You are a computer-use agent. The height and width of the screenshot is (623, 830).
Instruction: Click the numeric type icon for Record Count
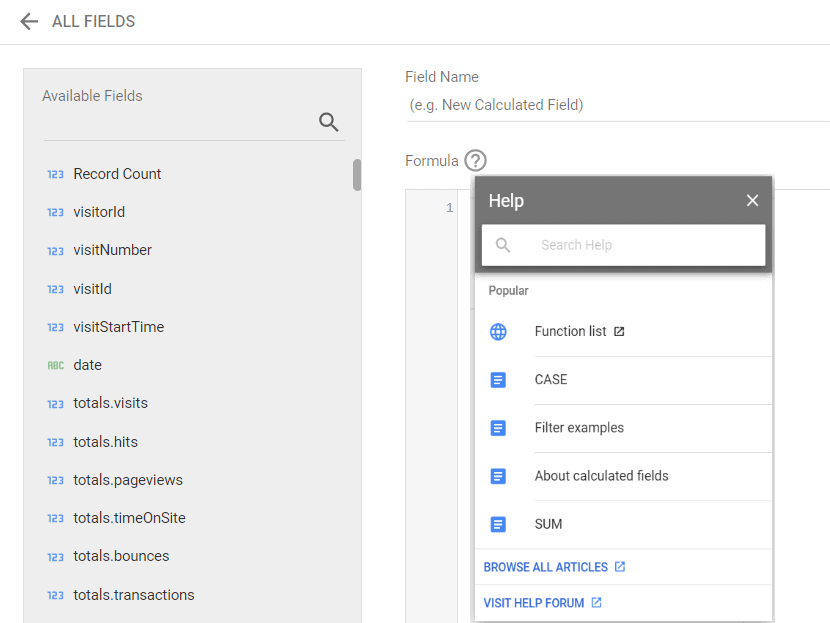(55, 174)
